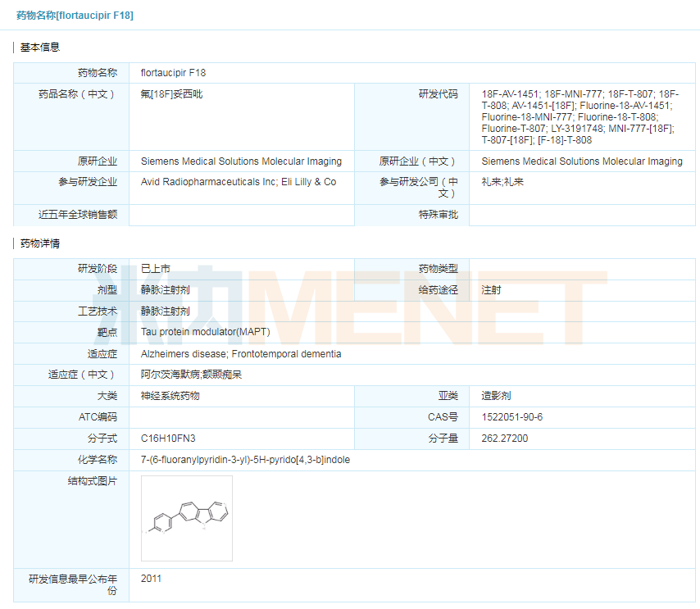
Task: Click Siemens Medical Solutions value beside 原研企业
Action: (x=241, y=161)
